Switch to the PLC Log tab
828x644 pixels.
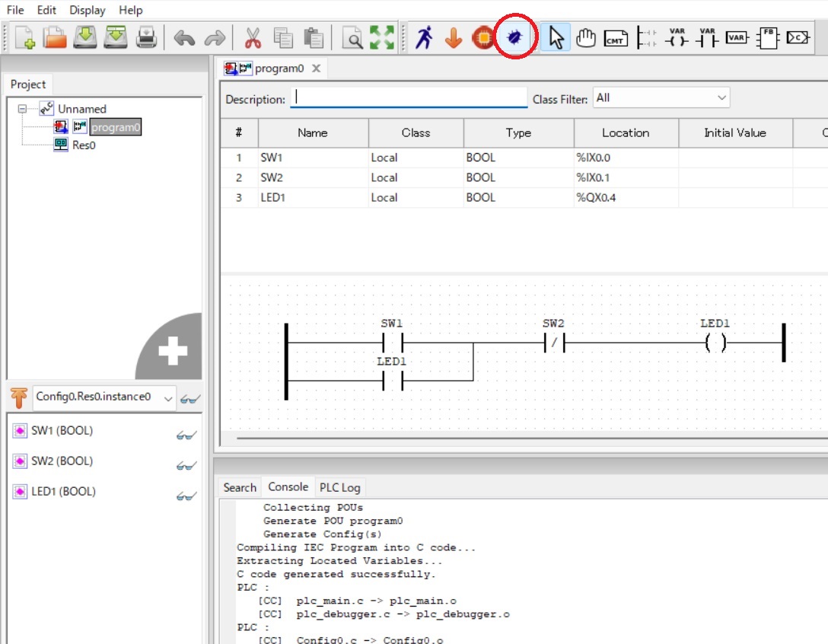coord(340,486)
